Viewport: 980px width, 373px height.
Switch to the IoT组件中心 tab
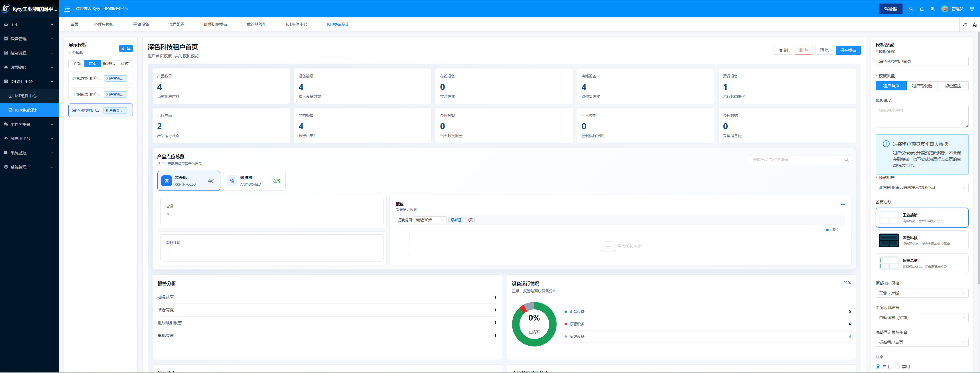(x=296, y=24)
